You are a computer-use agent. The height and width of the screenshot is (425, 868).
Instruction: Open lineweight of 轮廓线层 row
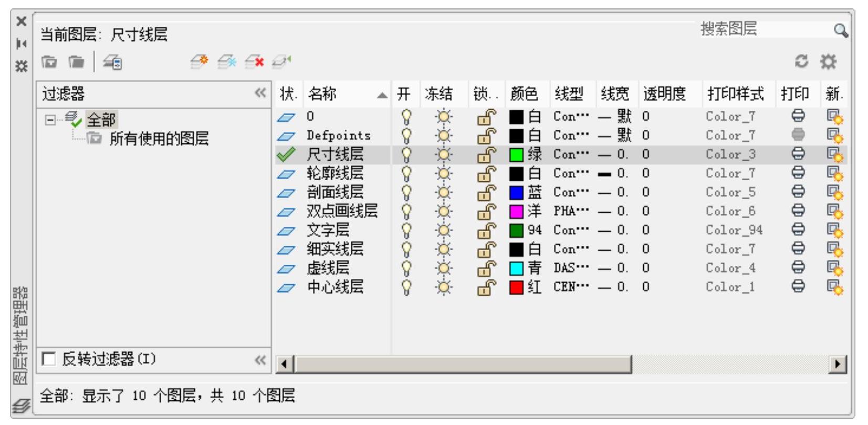click(x=613, y=173)
